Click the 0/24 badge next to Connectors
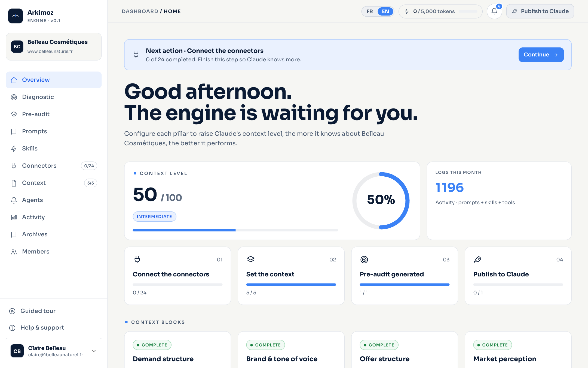The height and width of the screenshot is (368, 588). click(x=89, y=166)
